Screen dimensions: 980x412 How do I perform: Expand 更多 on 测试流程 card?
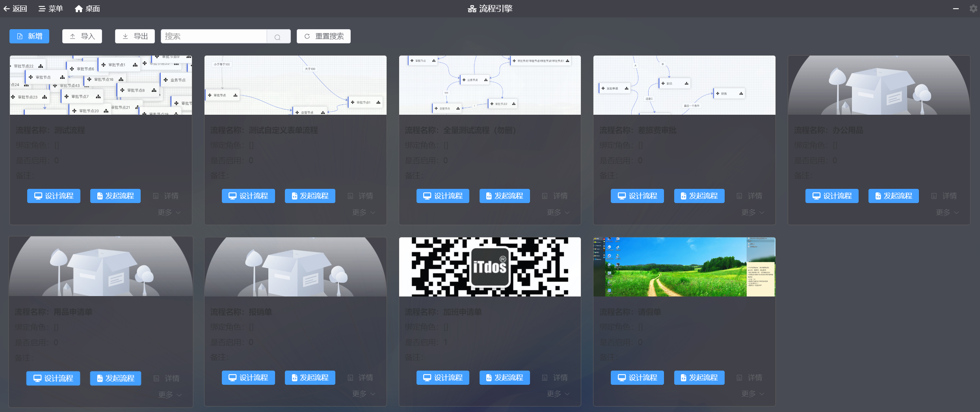(169, 213)
